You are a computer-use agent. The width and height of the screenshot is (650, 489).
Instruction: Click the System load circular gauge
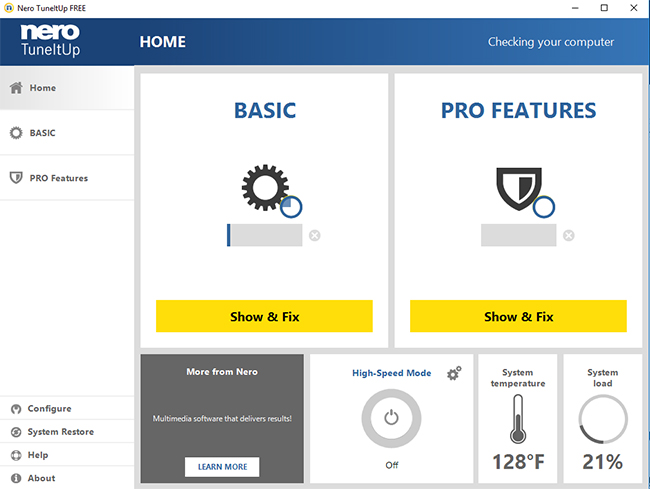pyautogui.click(x=603, y=419)
